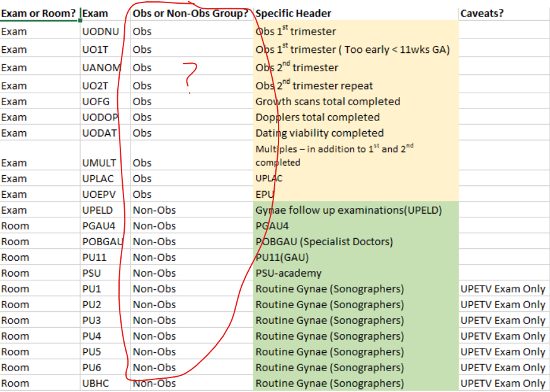Click the "PU11(GAU)" cell
550x392 pixels.
point(356,257)
